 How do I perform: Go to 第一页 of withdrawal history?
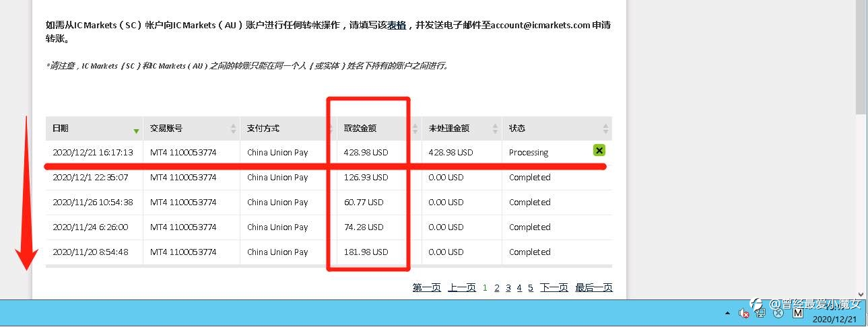coord(427,287)
